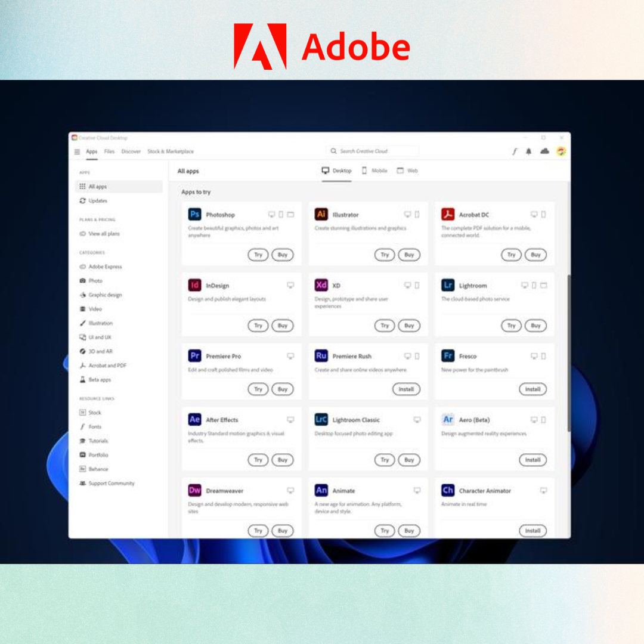Open notifications via the bell icon
The image size is (644, 644).
coord(528,151)
